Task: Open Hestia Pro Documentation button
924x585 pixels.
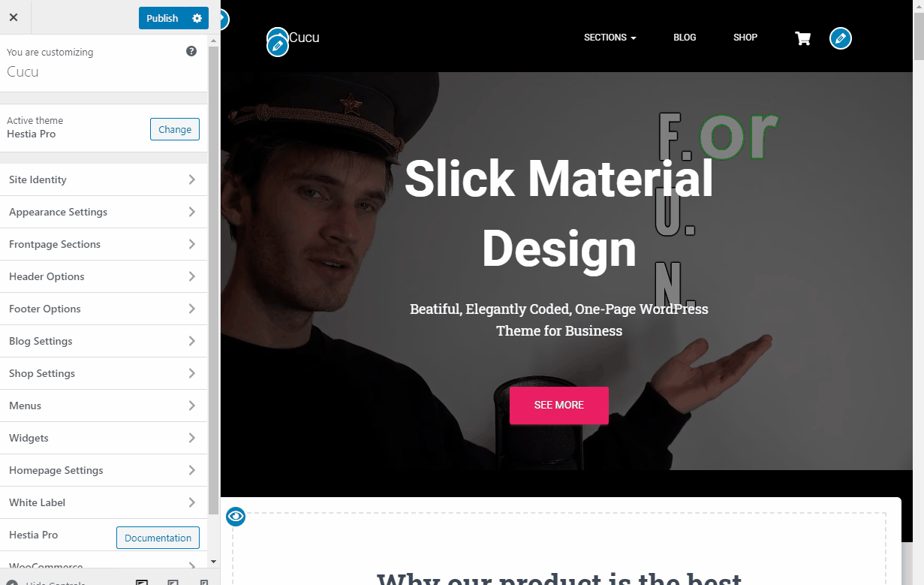Action: pyautogui.click(x=158, y=538)
